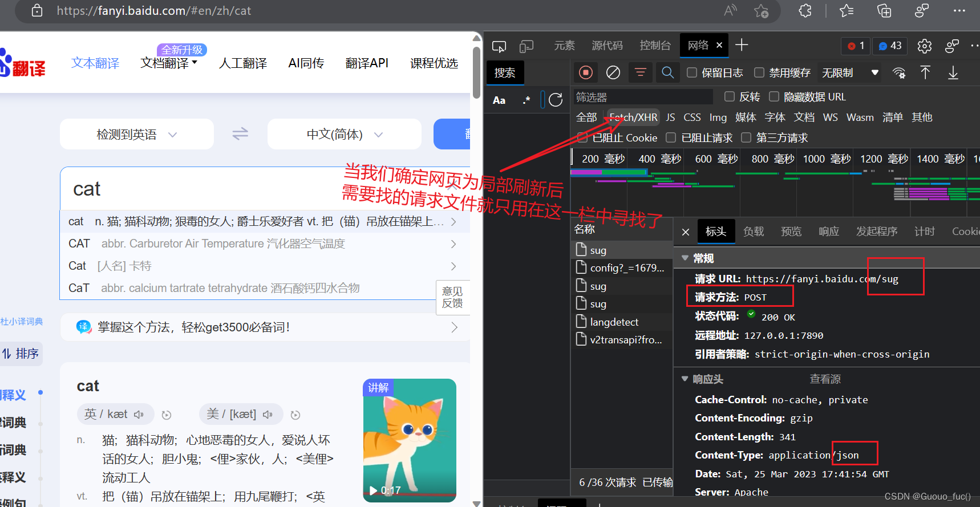Open the 响应 response tab
Screen dimensions: 980x507
tap(829, 232)
